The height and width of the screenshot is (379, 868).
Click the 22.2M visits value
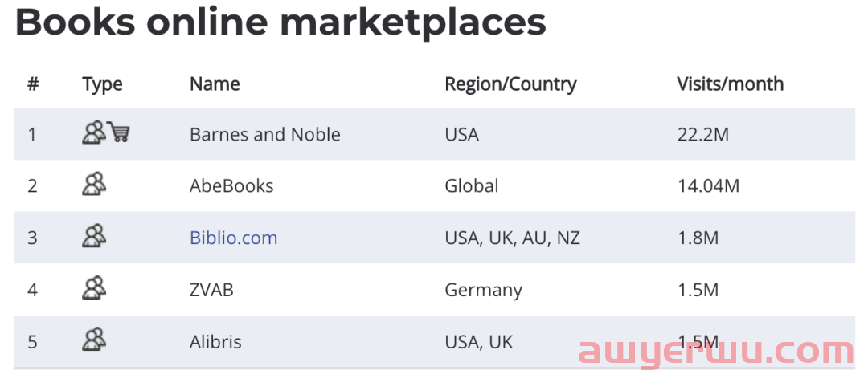point(703,134)
